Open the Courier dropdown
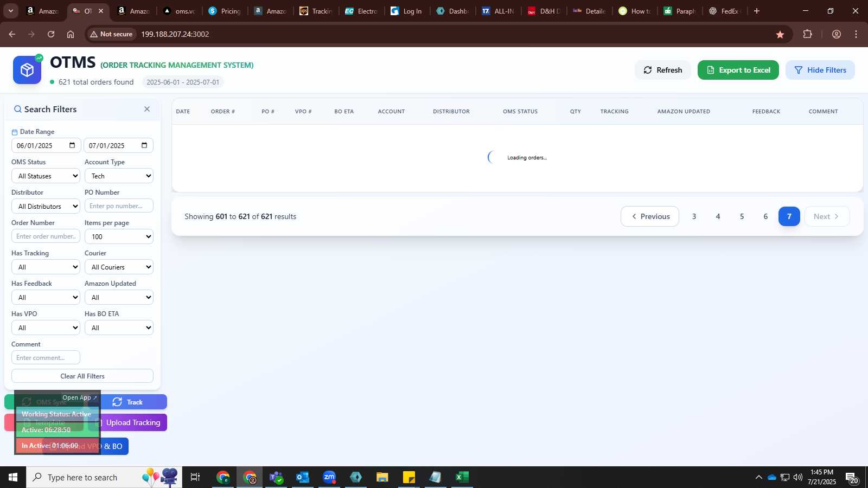 pyautogui.click(x=119, y=267)
